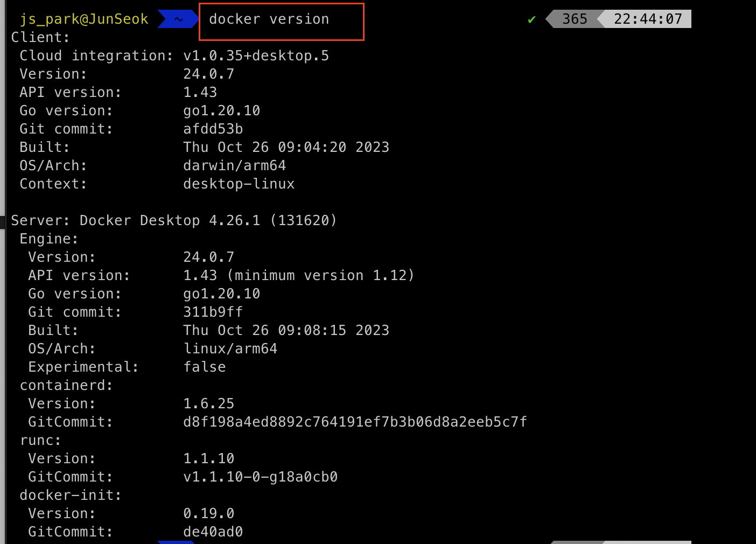This screenshot has width=756, height=544.
Task: Click 'Server: Docker Desktop 4.26.1 (131620)' line
Action: (174, 221)
